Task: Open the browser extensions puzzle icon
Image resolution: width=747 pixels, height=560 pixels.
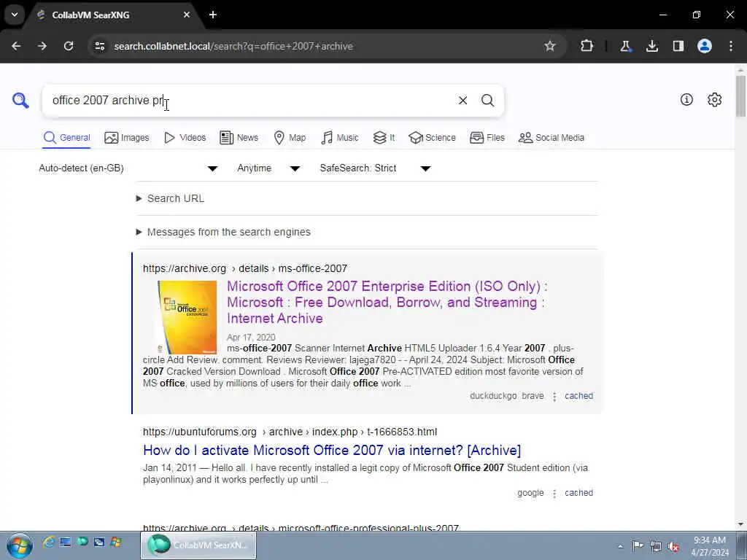Action: tap(587, 46)
